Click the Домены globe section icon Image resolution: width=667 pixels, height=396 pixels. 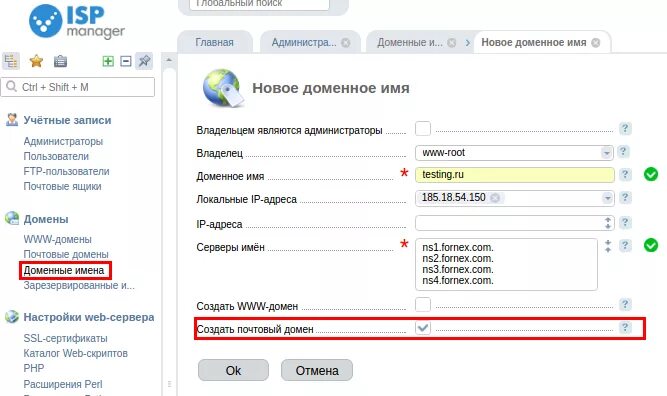point(12,219)
